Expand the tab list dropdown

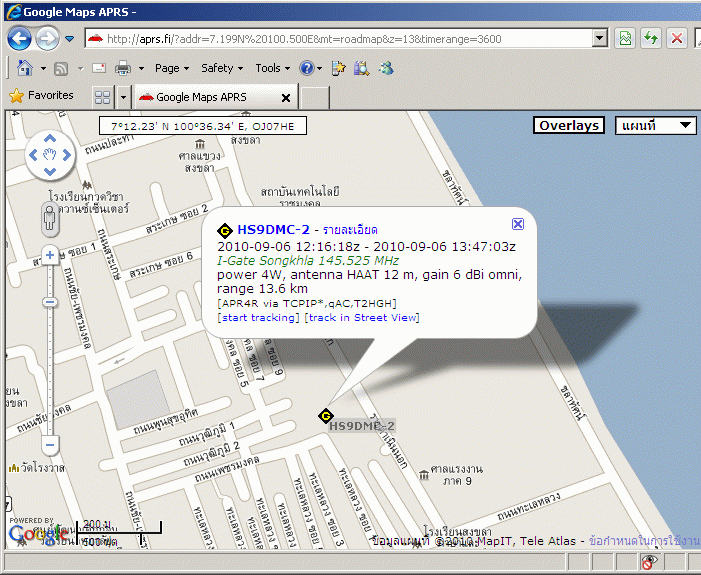123,97
